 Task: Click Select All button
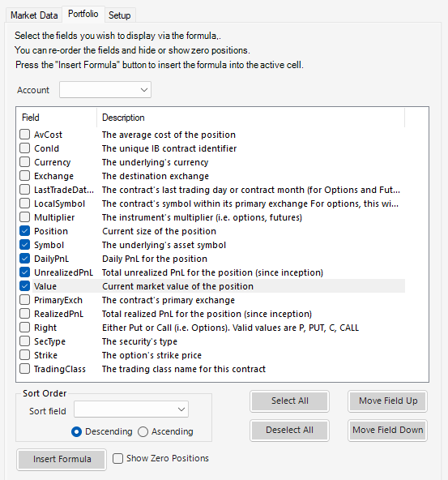pyautogui.click(x=289, y=401)
